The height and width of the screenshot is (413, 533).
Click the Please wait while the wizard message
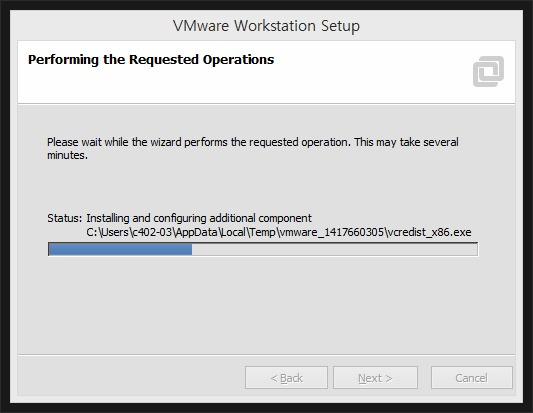pyautogui.click(x=253, y=148)
